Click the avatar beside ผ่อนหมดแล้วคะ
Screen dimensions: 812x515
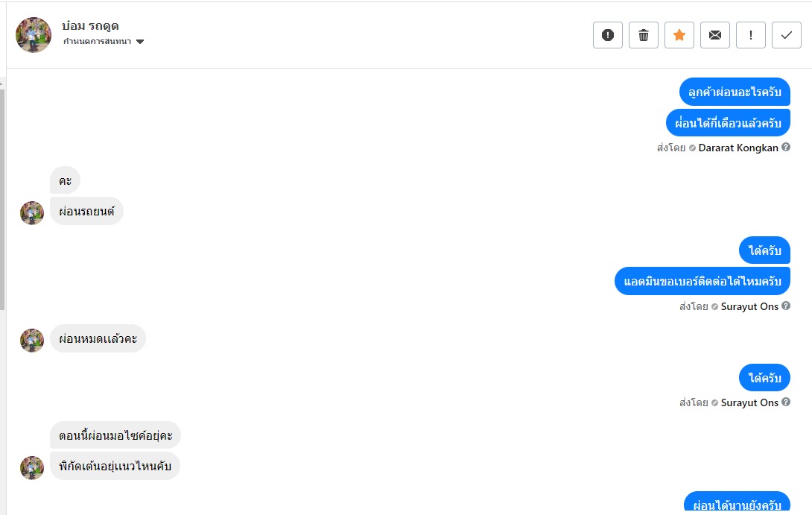(x=32, y=341)
